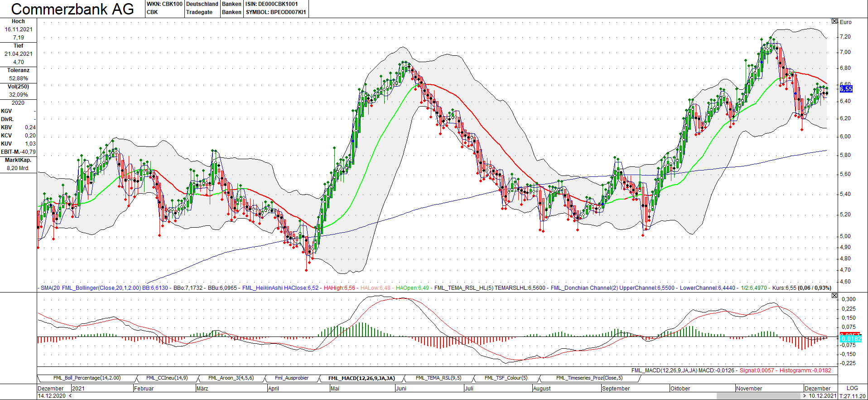The image size is (868, 400).
Task: Click the Signal:0,0057 MACD legend value
Action: (757, 371)
